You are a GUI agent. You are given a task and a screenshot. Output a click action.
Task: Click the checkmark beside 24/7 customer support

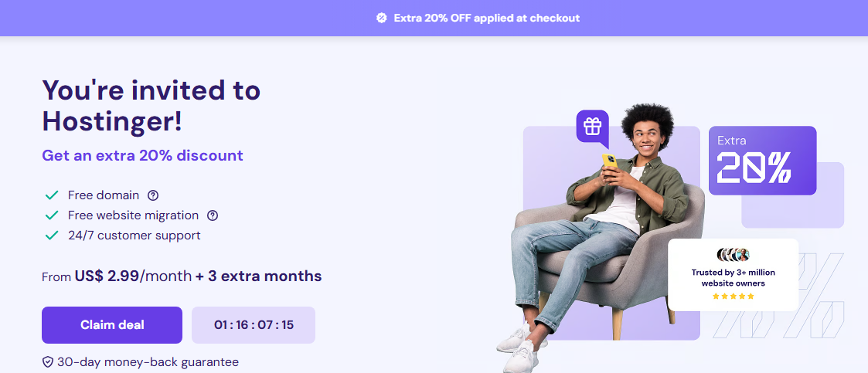[x=52, y=236]
